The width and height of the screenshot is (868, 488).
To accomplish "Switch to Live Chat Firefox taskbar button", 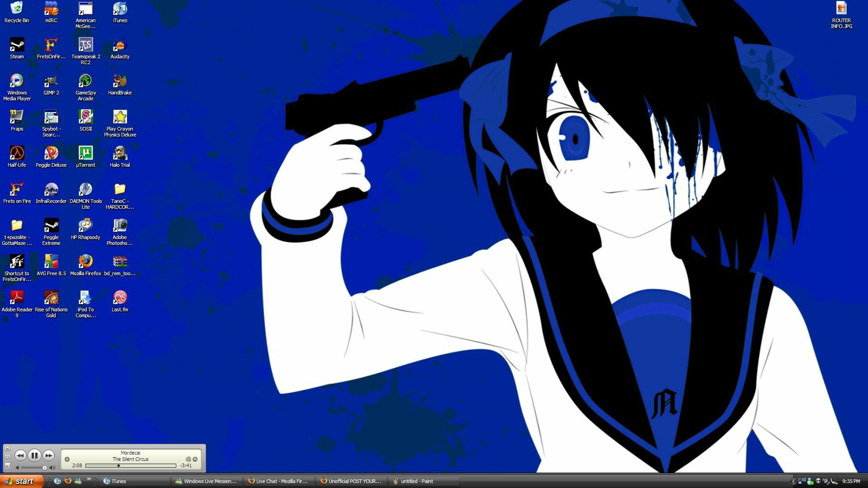I will click(x=279, y=481).
